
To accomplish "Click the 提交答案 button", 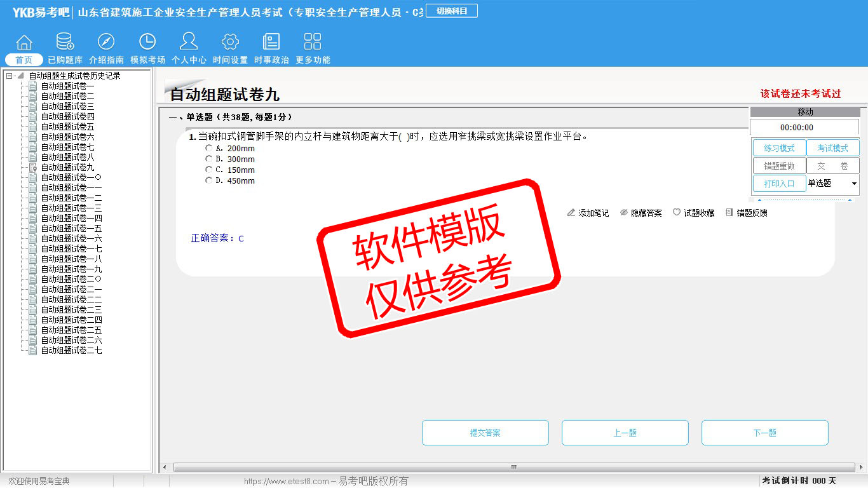I will point(485,433).
